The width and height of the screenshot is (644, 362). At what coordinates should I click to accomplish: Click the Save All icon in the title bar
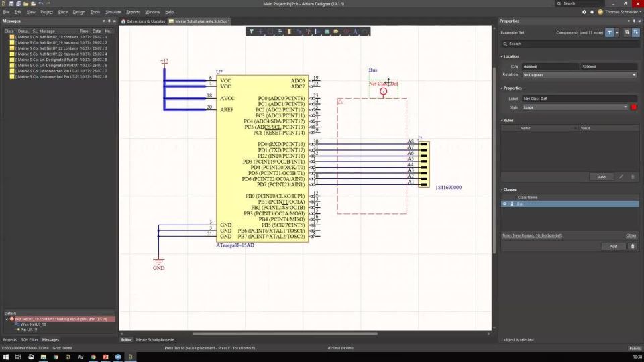pyautogui.click(x=19, y=4)
